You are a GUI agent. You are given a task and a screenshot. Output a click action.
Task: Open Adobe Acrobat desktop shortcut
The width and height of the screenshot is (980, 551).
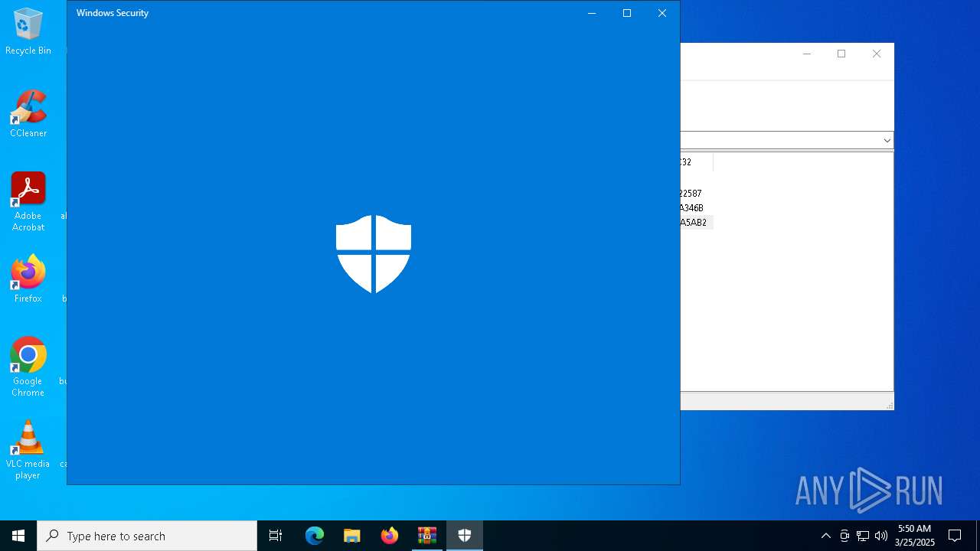point(28,202)
